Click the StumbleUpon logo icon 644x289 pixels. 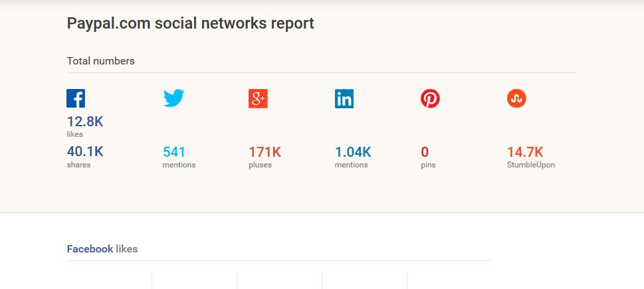coord(516,98)
